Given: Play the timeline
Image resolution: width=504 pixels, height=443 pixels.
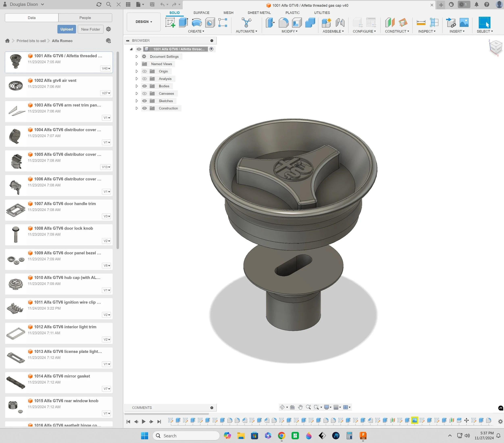Looking at the screenshot, I should [144, 422].
